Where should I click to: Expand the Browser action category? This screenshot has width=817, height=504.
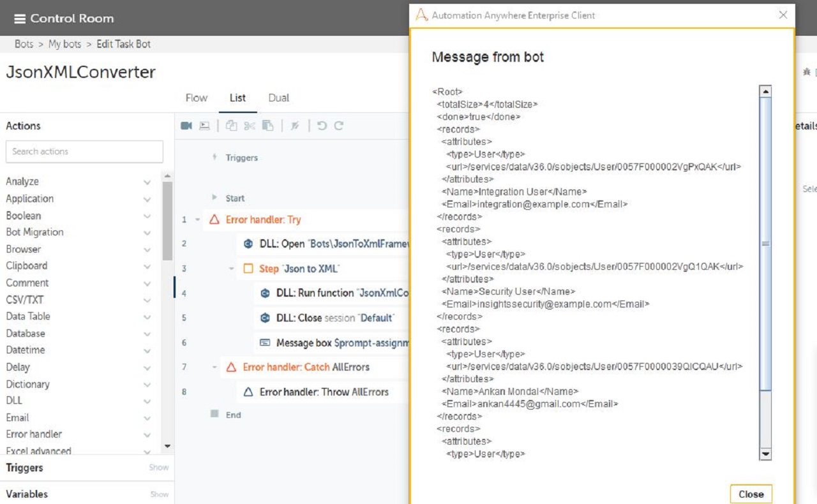click(147, 249)
